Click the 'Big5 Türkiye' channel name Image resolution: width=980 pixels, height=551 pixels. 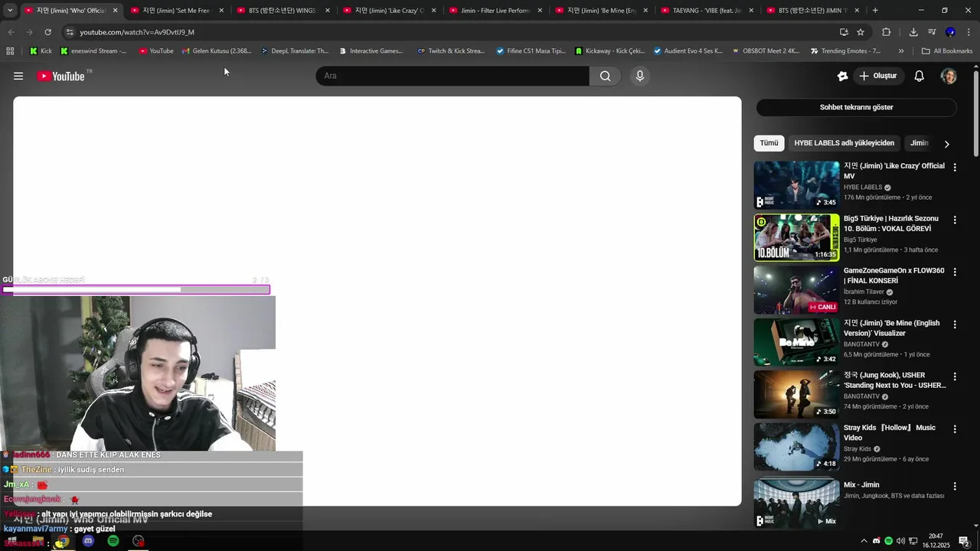pos(861,240)
